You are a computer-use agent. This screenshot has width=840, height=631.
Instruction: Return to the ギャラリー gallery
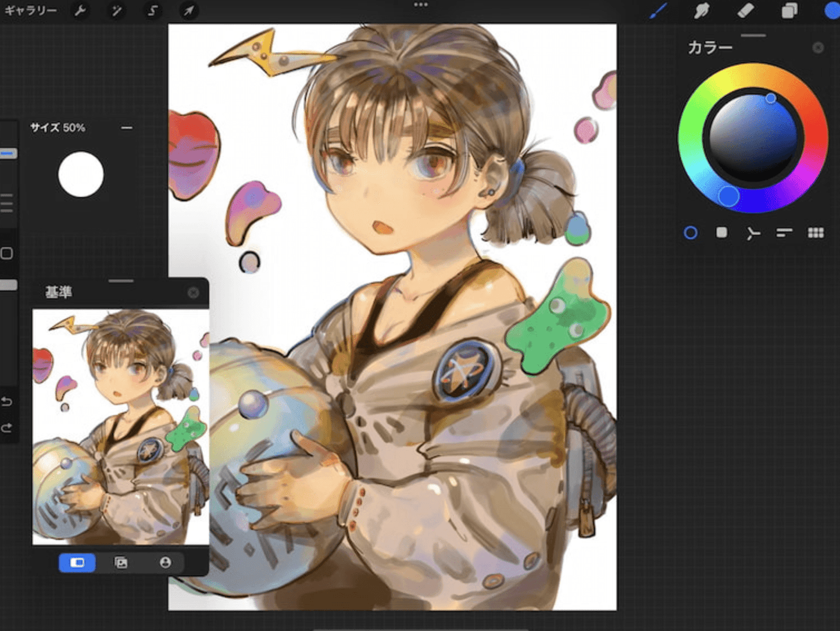30,11
